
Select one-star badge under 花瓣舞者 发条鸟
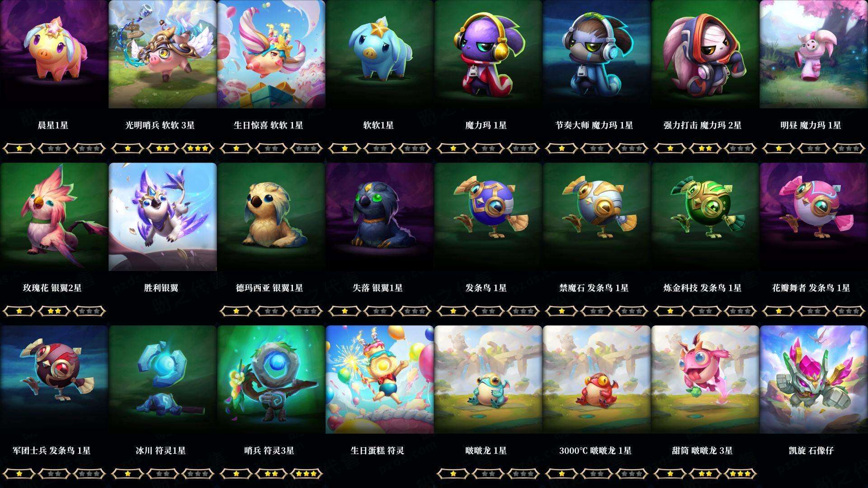pos(778,311)
